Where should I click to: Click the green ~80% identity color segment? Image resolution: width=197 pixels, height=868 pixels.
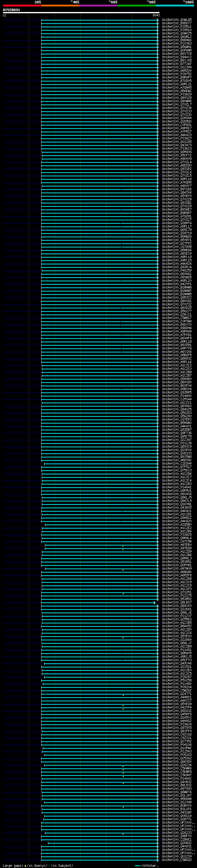click(x=137, y=6)
